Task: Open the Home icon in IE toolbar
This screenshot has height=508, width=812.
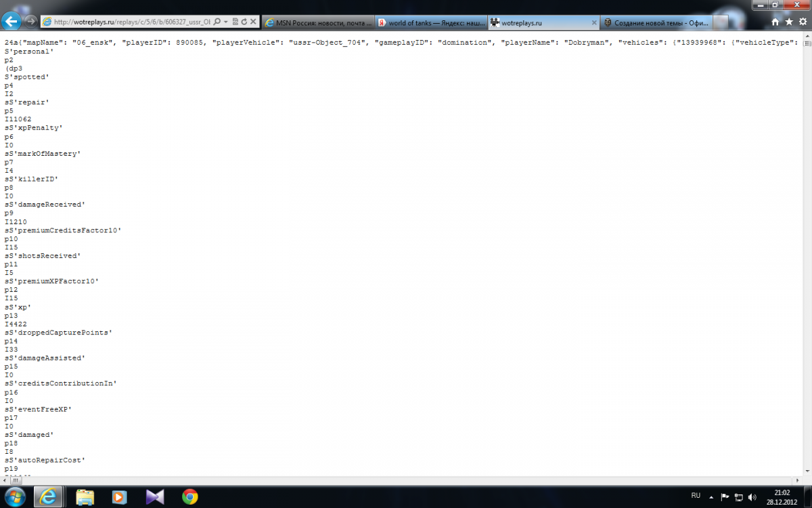Action: click(x=775, y=22)
